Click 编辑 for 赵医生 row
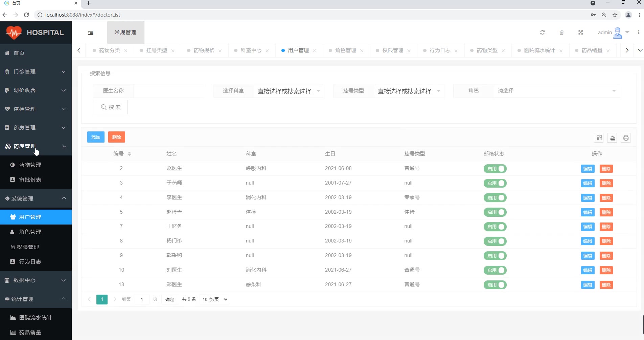This screenshot has width=644, height=340. click(x=588, y=169)
